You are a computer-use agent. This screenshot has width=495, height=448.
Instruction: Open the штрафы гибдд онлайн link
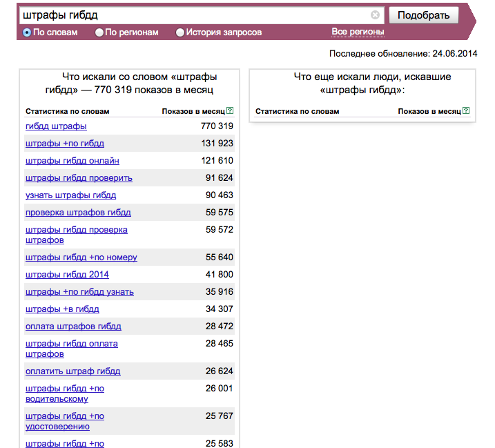click(72, 161)
